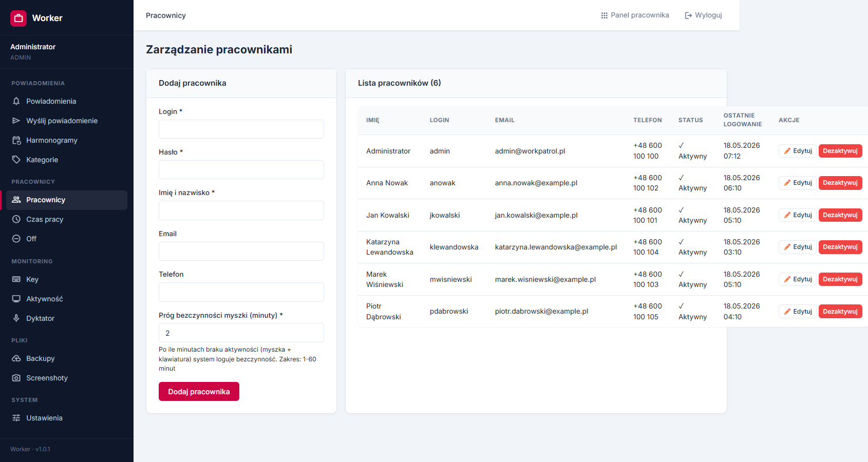868x462 pixels.
Task: Click pencil icon in Piotr Dąbrowski row
Action: pos(787,312)
